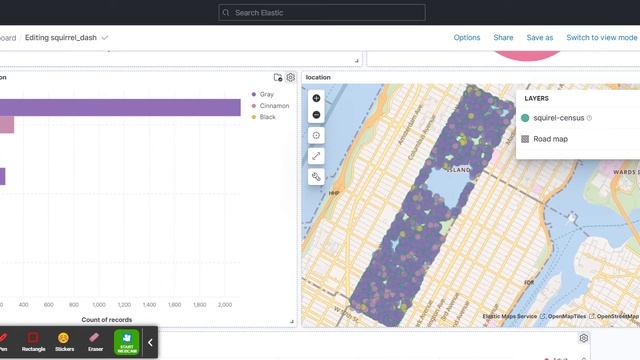640x360 pixels.
Task: Switch to view mode
Action: (x=602, y=38)
